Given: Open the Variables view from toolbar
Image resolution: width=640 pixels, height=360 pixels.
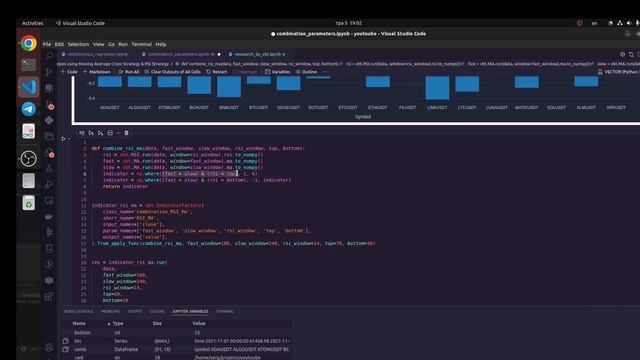Looking at the screenshot, I should tap(278, 72).
